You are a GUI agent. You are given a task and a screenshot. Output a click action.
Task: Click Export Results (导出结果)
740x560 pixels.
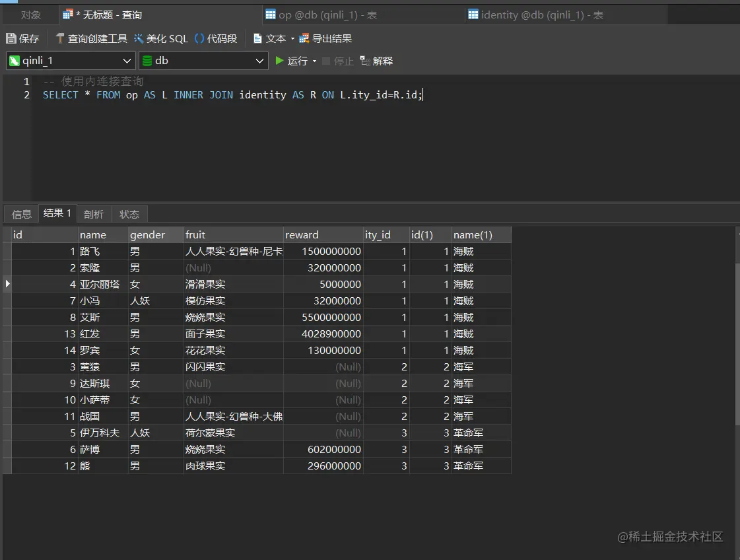(325, 39)
